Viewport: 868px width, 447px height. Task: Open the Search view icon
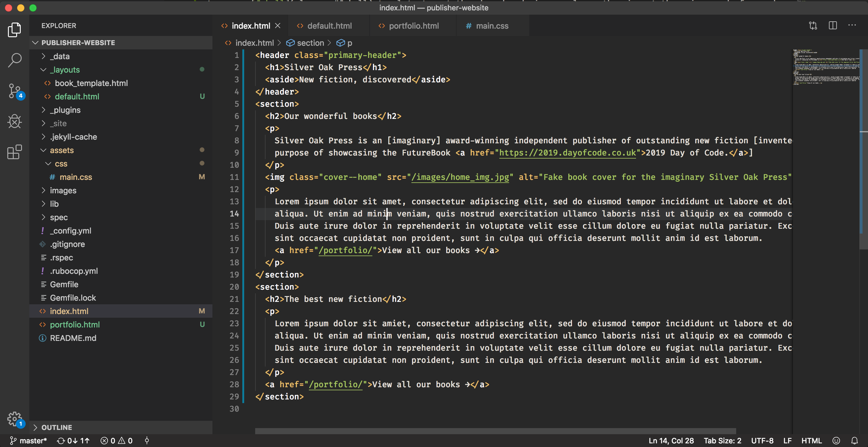coord(14,60)
